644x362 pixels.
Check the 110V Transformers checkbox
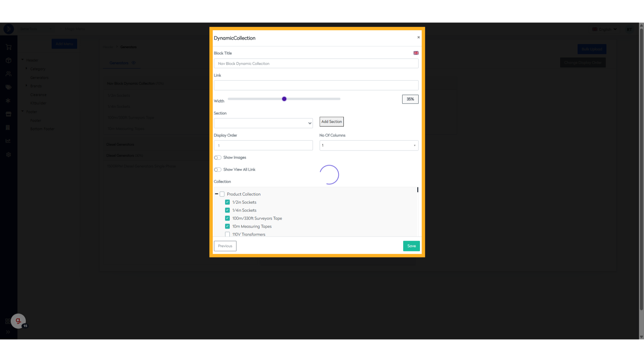[x=227, y=234]
